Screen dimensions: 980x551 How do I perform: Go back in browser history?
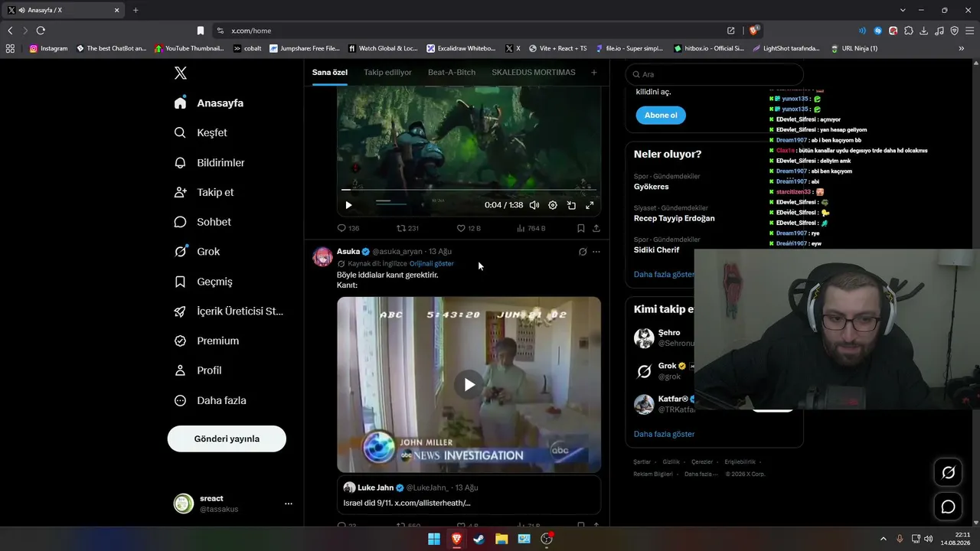10,31
